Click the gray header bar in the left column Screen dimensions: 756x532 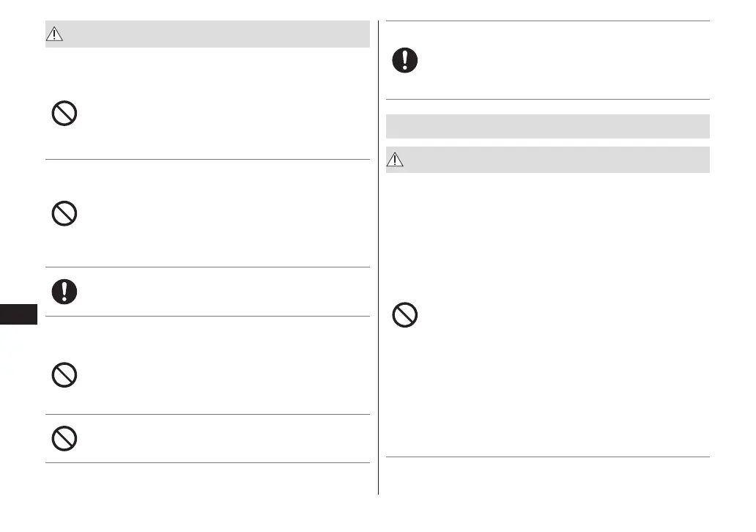(212, 34)
